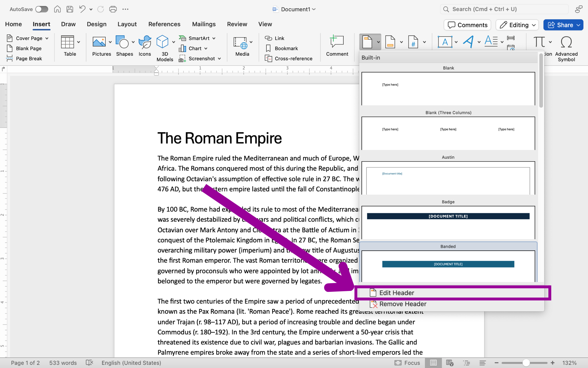Screen dimensions: 588x368
Task: Switch to the View tab
Action: [265, 24]
